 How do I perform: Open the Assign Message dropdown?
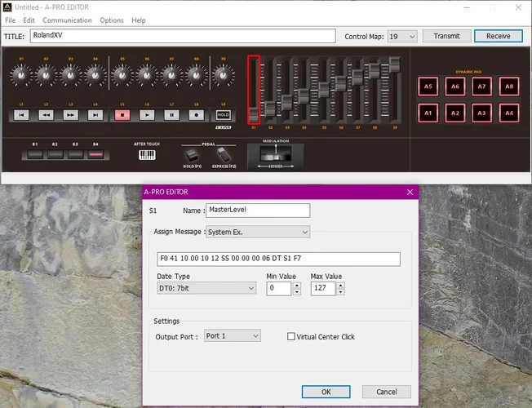258,232
